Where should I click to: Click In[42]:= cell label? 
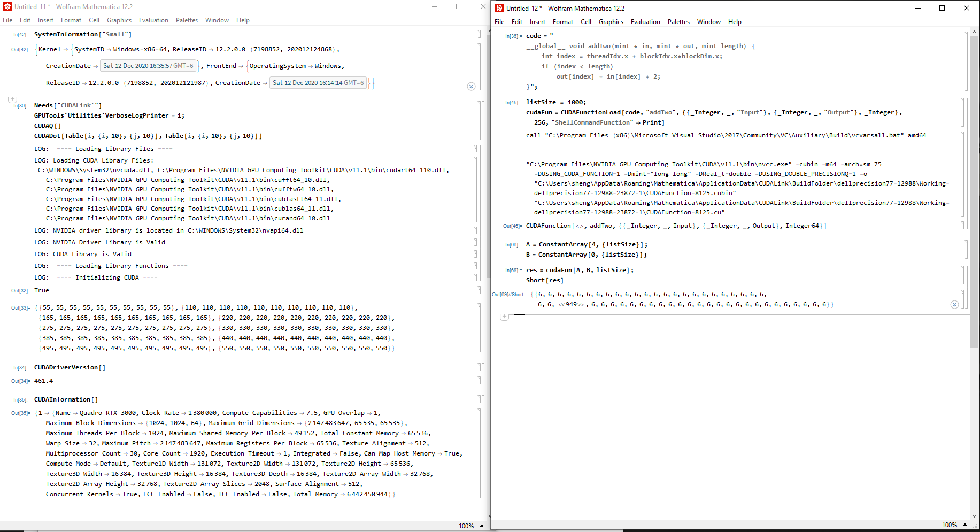pos(21,35)
